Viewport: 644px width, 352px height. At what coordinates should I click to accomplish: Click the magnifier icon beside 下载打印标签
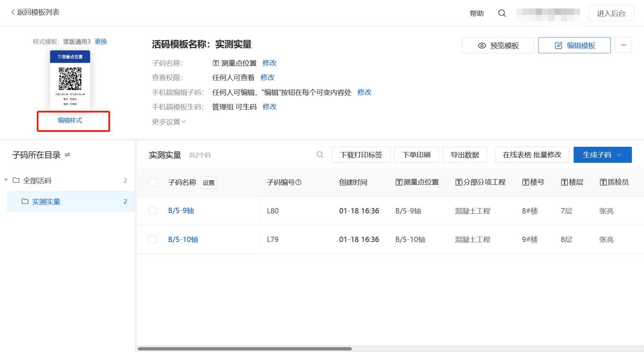(320, 154)
